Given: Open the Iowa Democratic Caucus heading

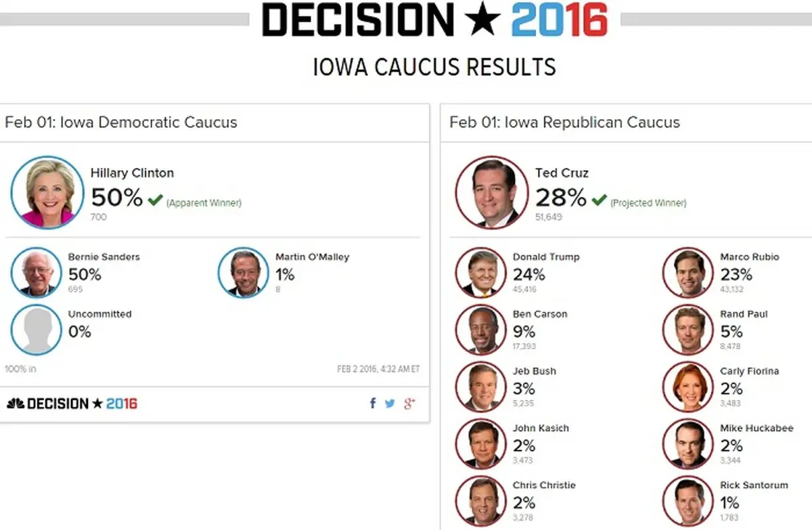Looking at the screenshot, I should tap(121, 123).
